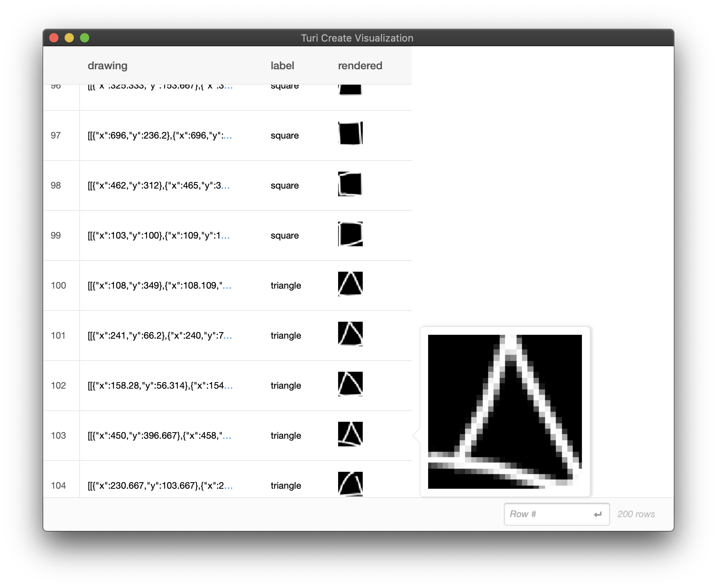
Task: Click the triangle label in row 101
Action: (x=286, y=336)
